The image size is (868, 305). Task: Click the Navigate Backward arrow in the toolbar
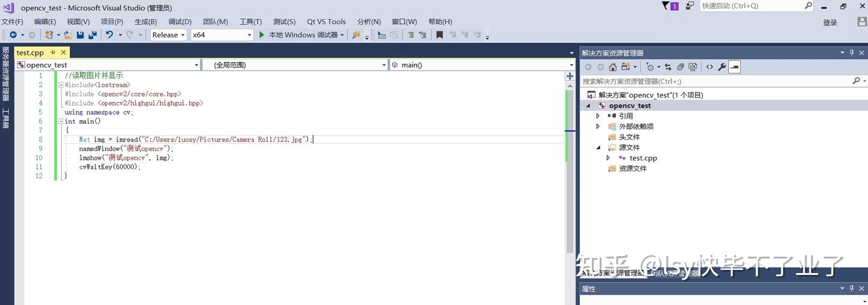[x=13, y=35]
